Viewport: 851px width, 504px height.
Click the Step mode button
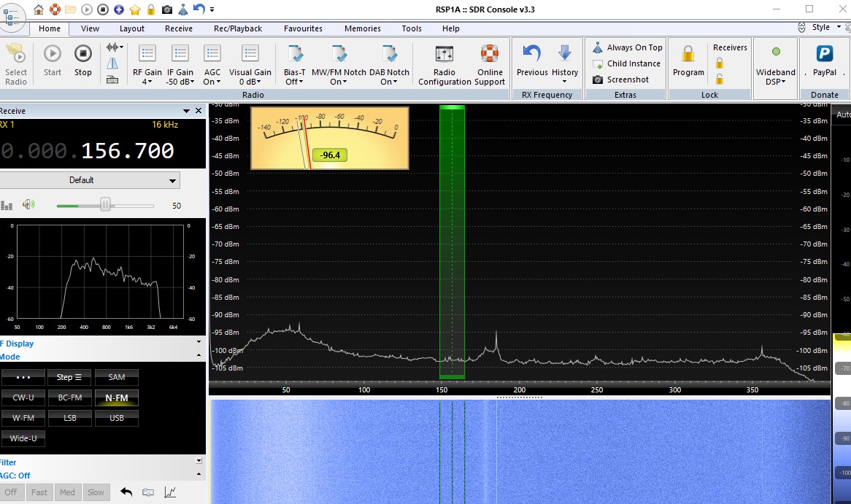pos(70,377)
